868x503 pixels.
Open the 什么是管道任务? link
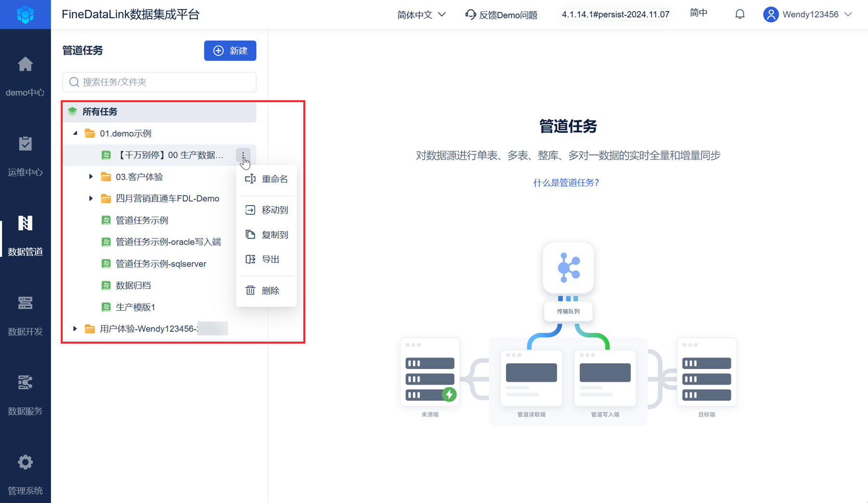click(566, 183)
